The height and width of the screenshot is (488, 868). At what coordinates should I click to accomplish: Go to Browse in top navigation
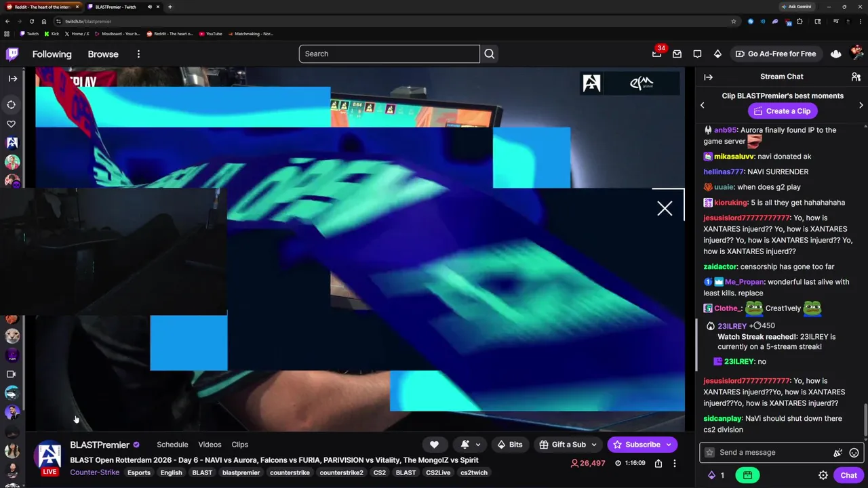point(103,54)
